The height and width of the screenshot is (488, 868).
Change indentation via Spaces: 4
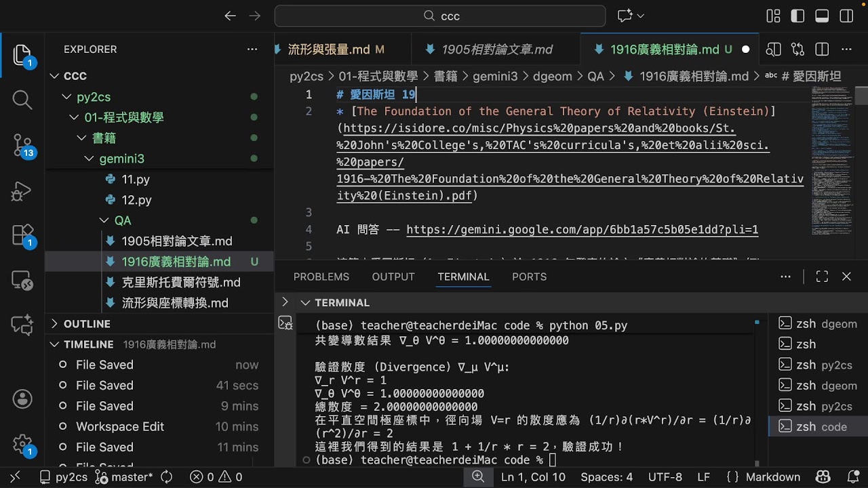607,477
